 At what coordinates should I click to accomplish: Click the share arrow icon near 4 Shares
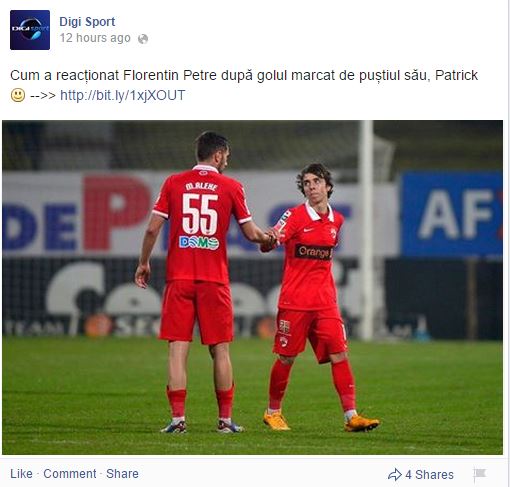(395, 474)
